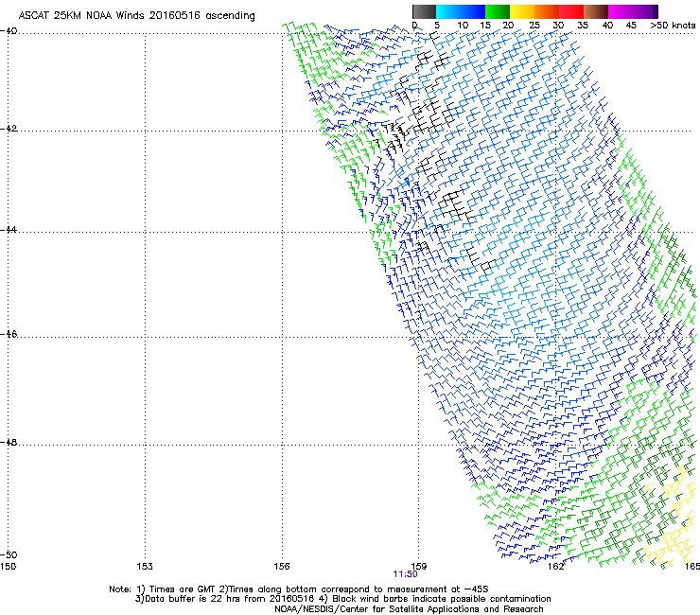Click the blue 10-15 knots legend color
Viewport: 700px width, 615px height.
pos(473,11)
